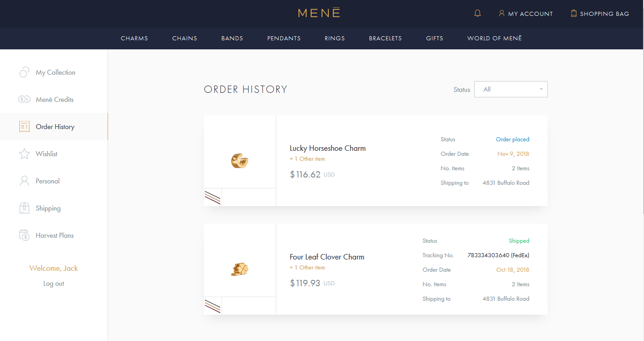
Task: Click the Harvest Plans calendar icon
Action: tap(24, 235)
